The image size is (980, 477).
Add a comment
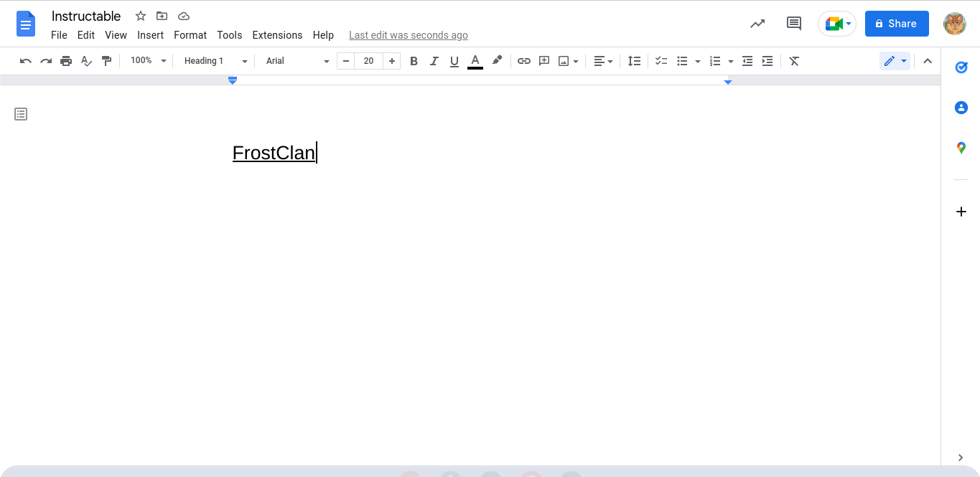tap(543, 61)
